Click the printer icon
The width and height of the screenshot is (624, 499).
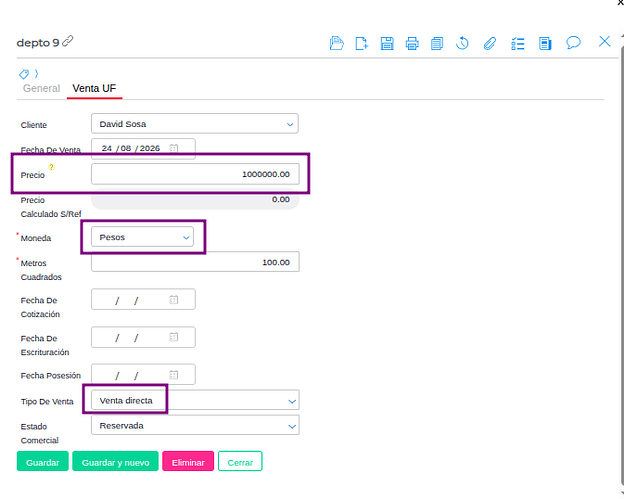point(412,43)
